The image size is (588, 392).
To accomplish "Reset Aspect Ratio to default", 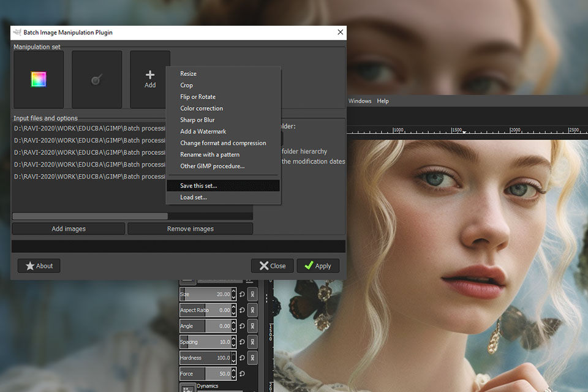I will [x=243, y=310].
